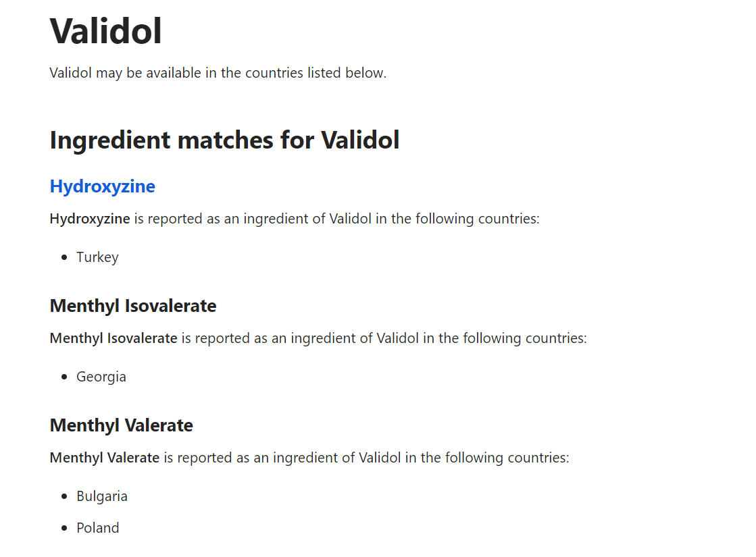This screenshot has width=756, height=557.
Task: Click bold Hydroxyzine word in the paragraph
Action: click(90, 219)
